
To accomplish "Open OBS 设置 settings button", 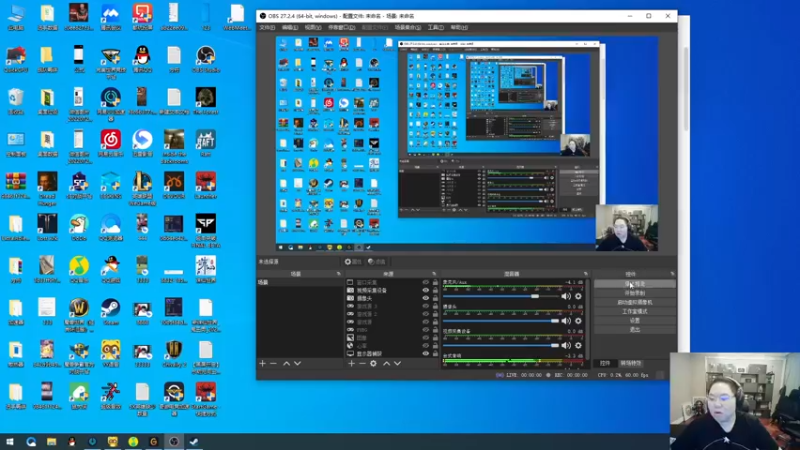I will point(635,320).
